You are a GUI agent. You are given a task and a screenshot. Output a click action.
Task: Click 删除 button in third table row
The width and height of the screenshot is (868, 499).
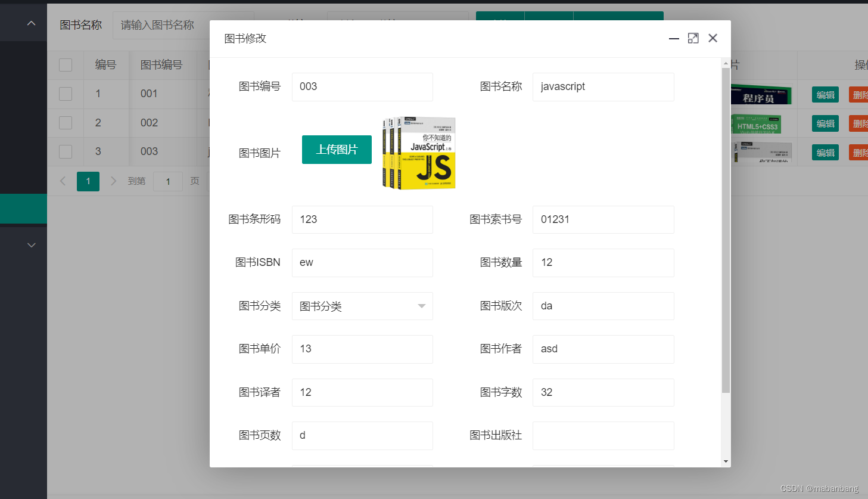(x=858, y=153)
